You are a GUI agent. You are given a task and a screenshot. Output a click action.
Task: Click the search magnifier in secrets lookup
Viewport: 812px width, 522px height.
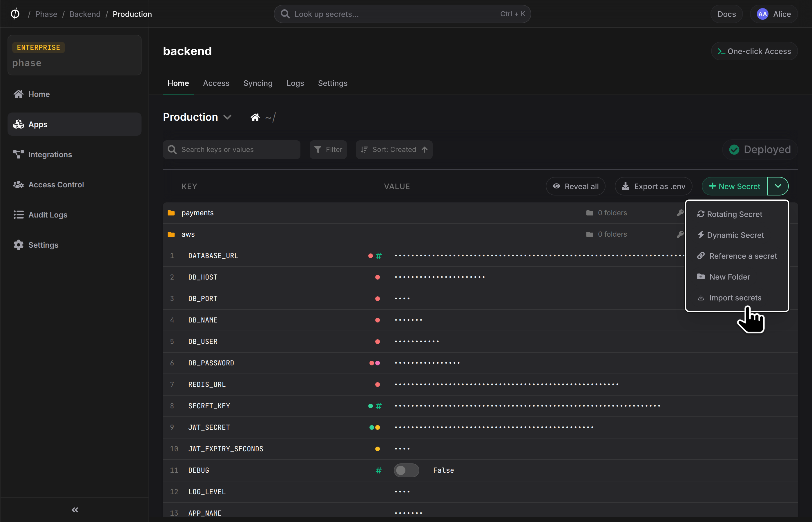(285, 14)
